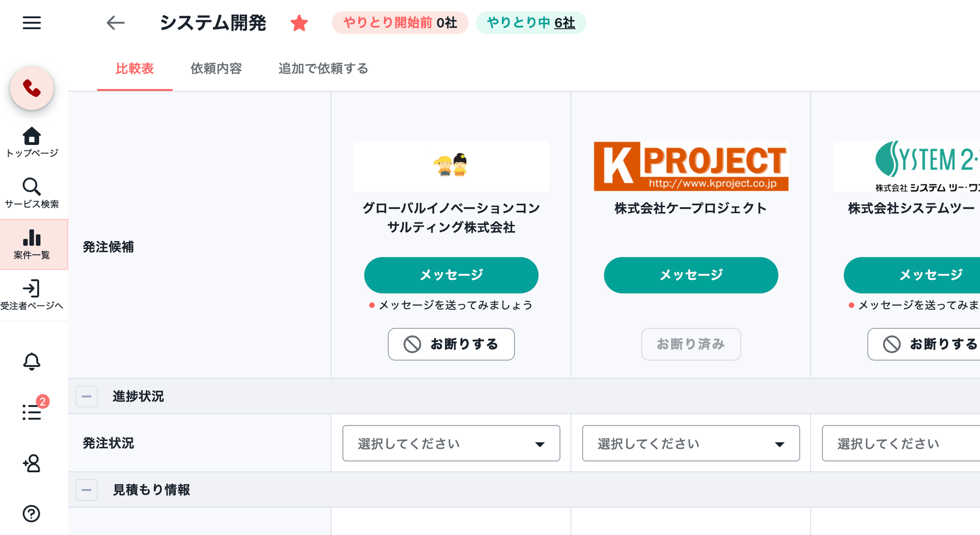Click お断りする for グローバルイノベーションコンサルティング
The image size is (980, 535).
coord(451,344)
